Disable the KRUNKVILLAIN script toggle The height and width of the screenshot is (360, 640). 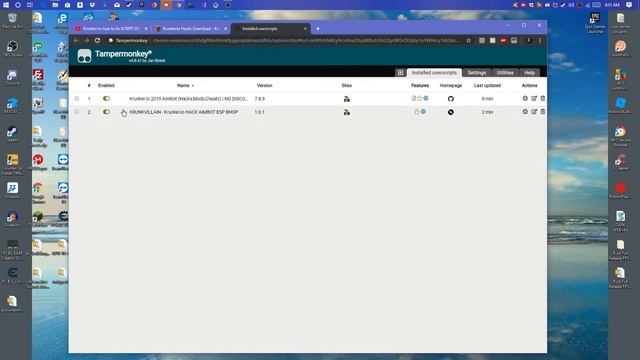coord(106,111)
